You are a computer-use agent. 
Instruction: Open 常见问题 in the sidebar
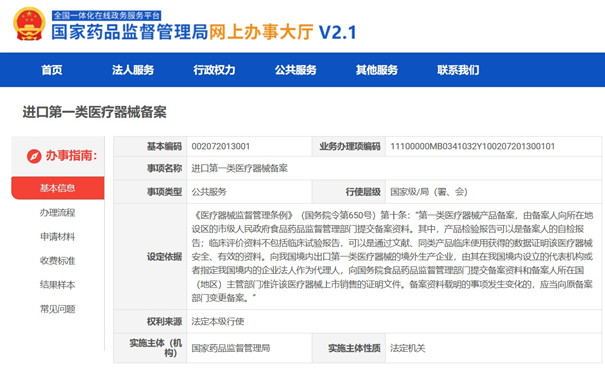[58, 309]
